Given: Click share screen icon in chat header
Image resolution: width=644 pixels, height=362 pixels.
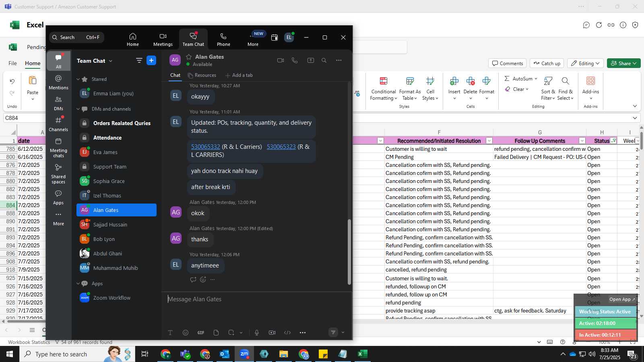Looking at the screenshot, I should (311, 60).
